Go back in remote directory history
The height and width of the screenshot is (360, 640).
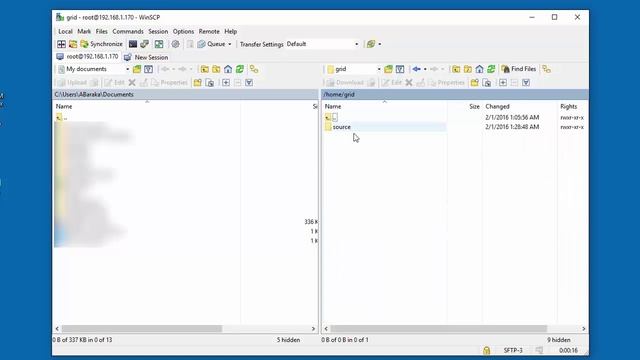pyautogui.click(x=416, y=69)
